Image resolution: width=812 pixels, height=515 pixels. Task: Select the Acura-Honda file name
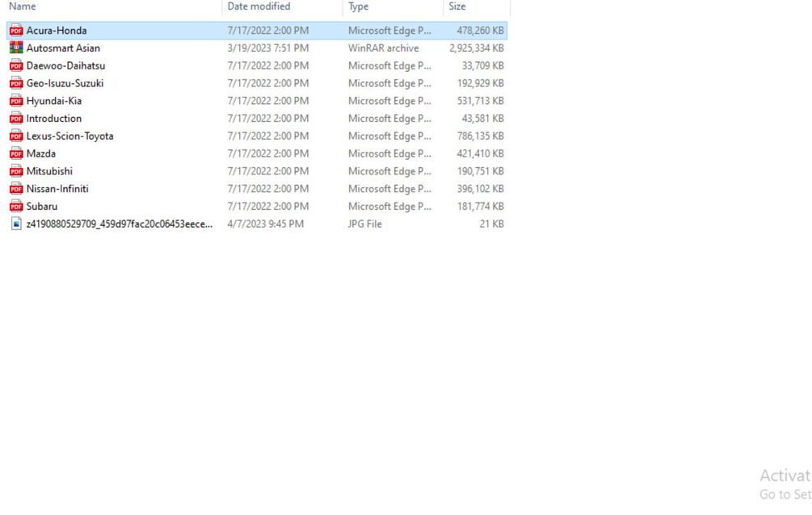point(57,31)
